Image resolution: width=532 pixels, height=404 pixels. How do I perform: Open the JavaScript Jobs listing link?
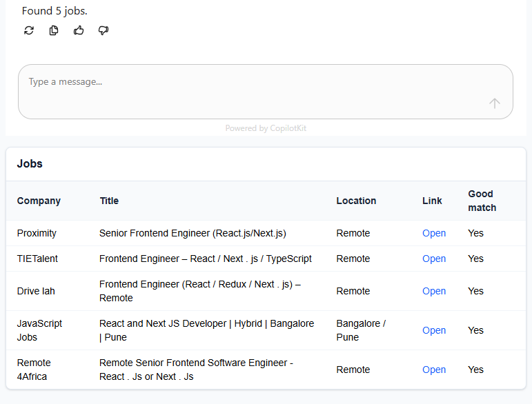[x=434, y=330]
